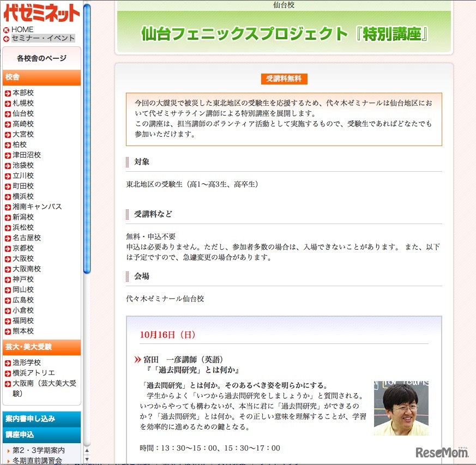This screenshot has width=476, height=465.
Task: Click the blue sidebar scrollbar thumb
Action: 87,138
